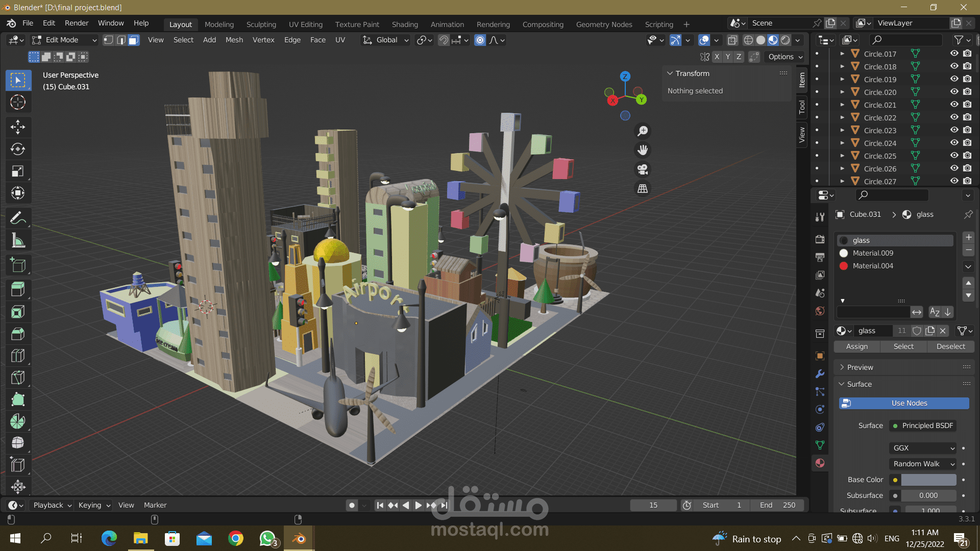Open the Modifier Properties tab (wrench icon)

[x=820, y=374]
